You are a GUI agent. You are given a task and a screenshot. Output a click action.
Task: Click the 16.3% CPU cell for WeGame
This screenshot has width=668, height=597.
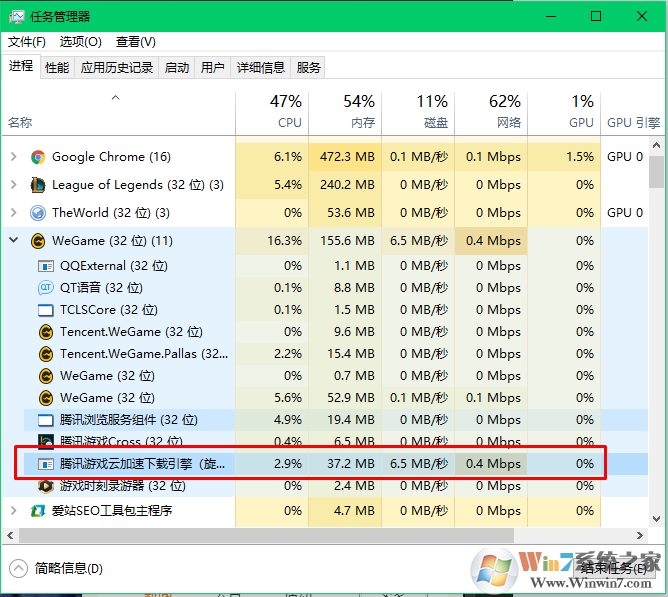(272, 241)
